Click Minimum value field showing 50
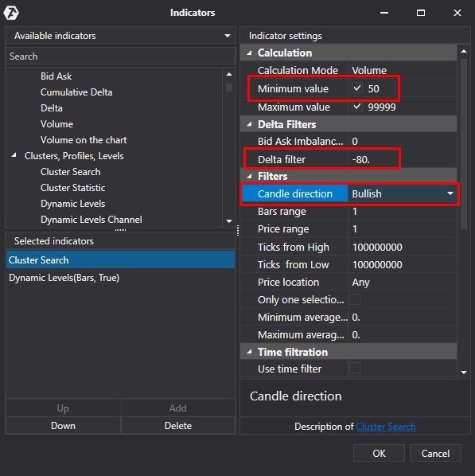 pos(373,89)
